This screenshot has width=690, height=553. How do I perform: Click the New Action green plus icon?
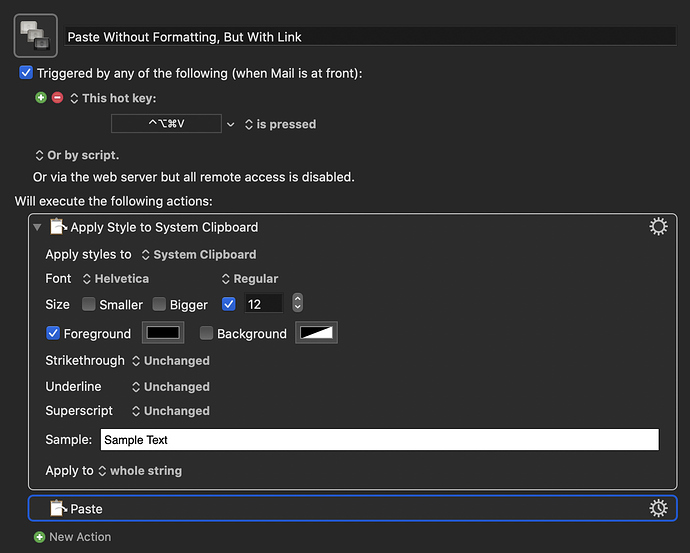coord(40,537)
